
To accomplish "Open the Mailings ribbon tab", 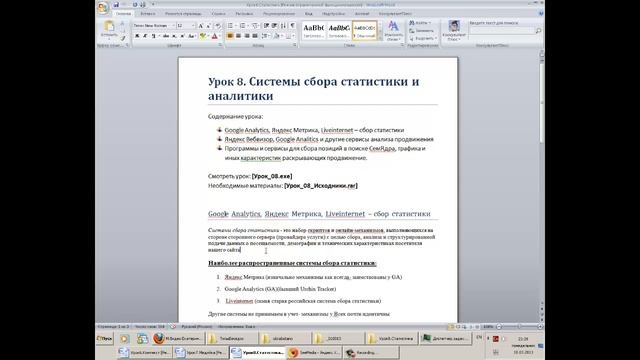I will coord(244,14).
